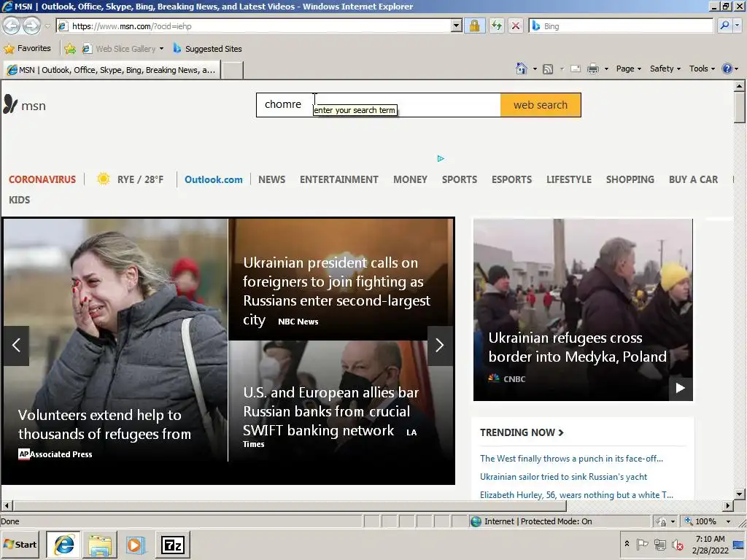Click the horizontal scrollbar right arrow
747x560 pixels.
[727, 506]
